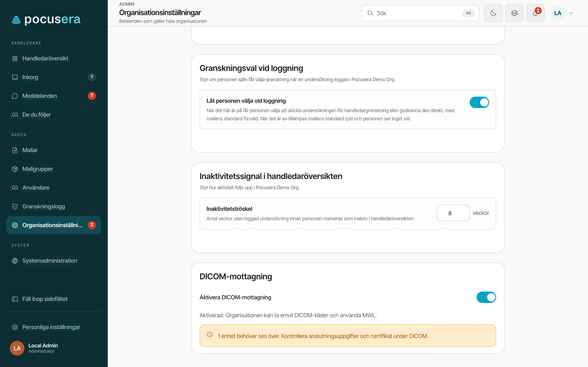Focus the Sök search field

coord(420,13)
